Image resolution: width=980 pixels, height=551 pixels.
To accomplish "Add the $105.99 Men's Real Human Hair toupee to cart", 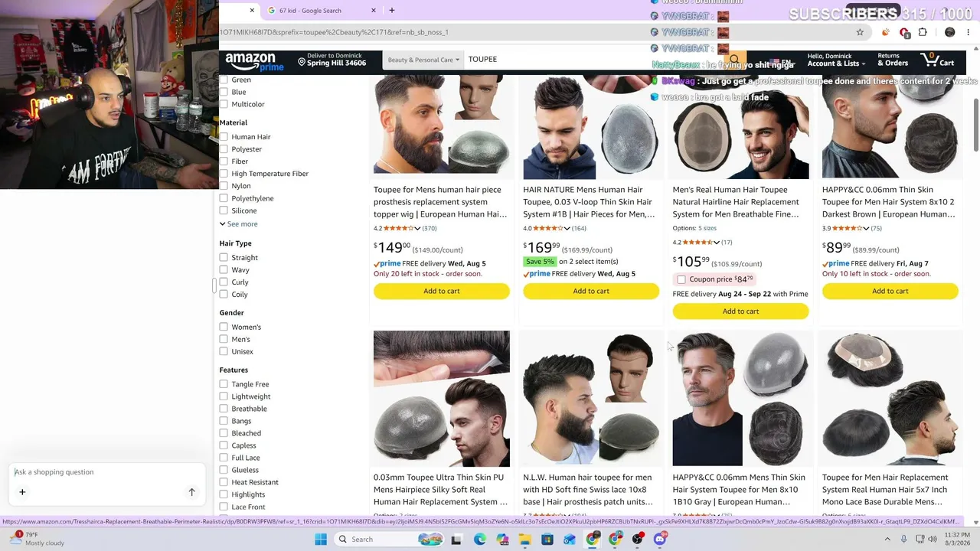I will [x=740, y=311].
